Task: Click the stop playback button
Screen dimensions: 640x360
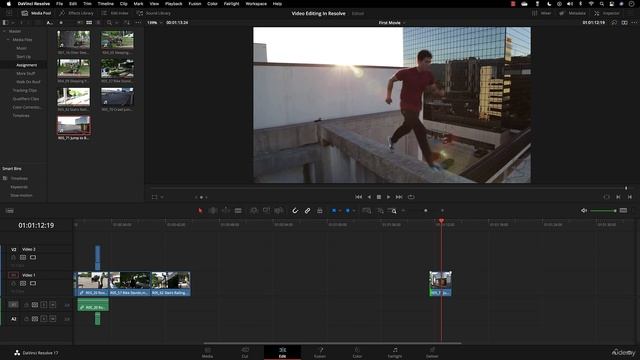Action: pos(379,197)
